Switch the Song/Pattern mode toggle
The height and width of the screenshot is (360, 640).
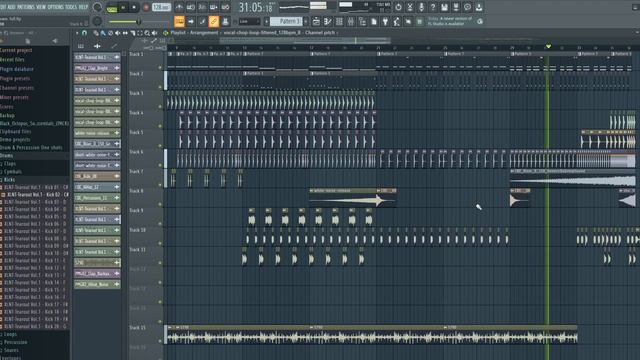[111, 8]
